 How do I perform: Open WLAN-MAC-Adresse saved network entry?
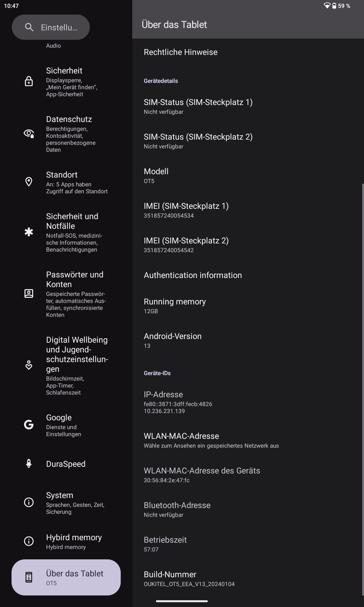click(x=248, y=440)
